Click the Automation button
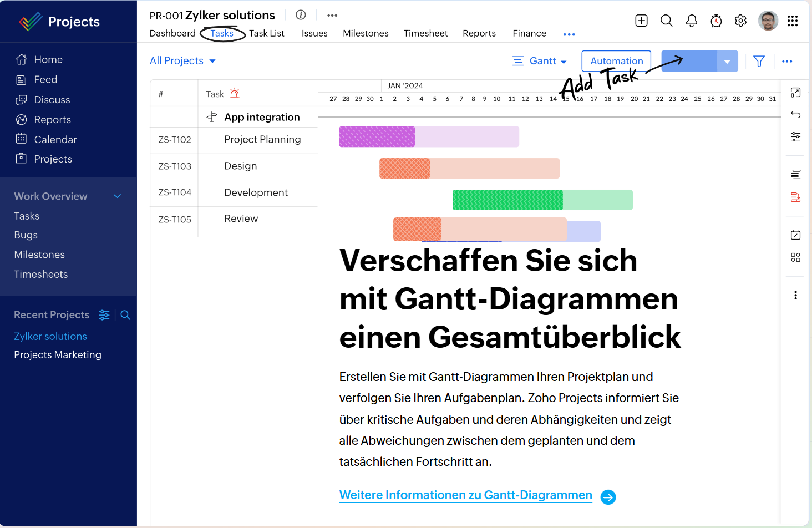 click(616, 61)
